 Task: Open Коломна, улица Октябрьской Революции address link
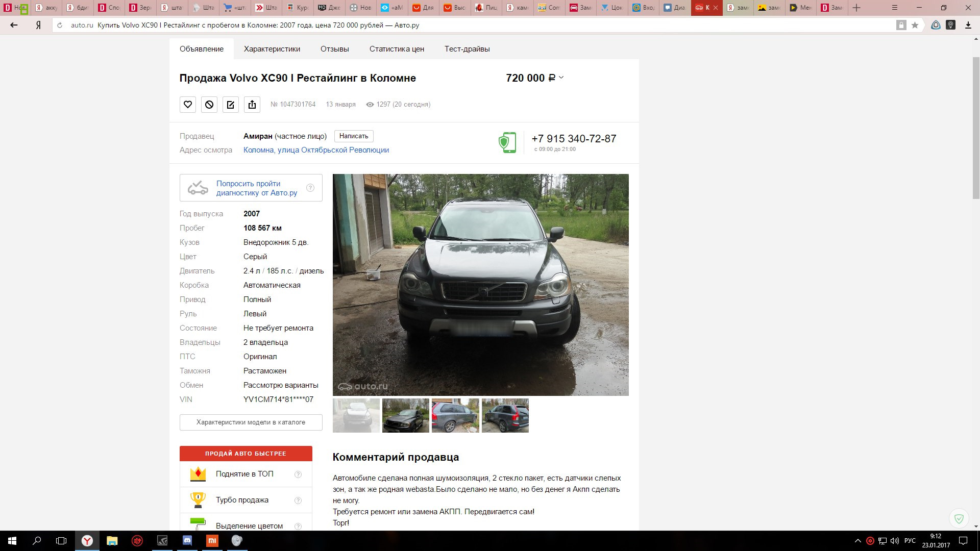(316, 150)
